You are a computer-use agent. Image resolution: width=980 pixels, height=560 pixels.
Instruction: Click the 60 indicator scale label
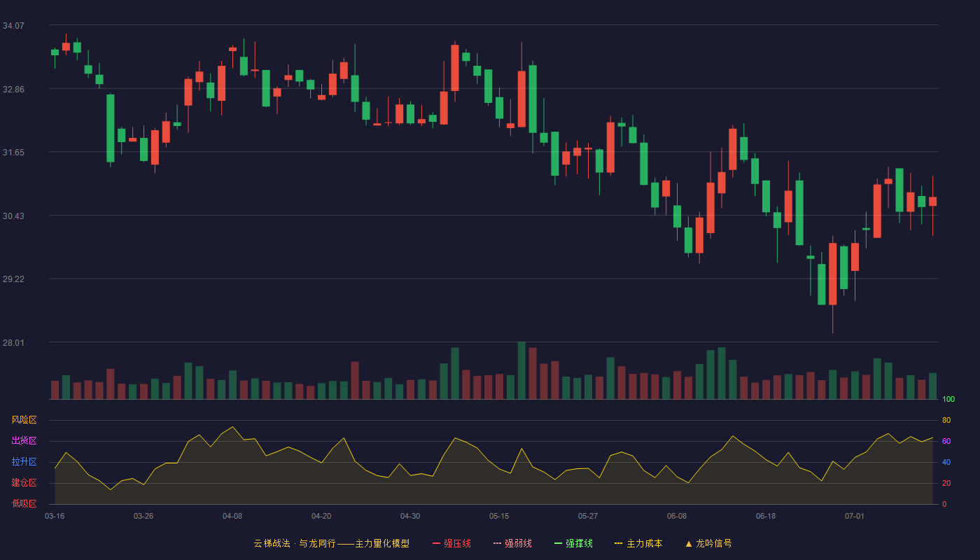click(x=946, y=441)
